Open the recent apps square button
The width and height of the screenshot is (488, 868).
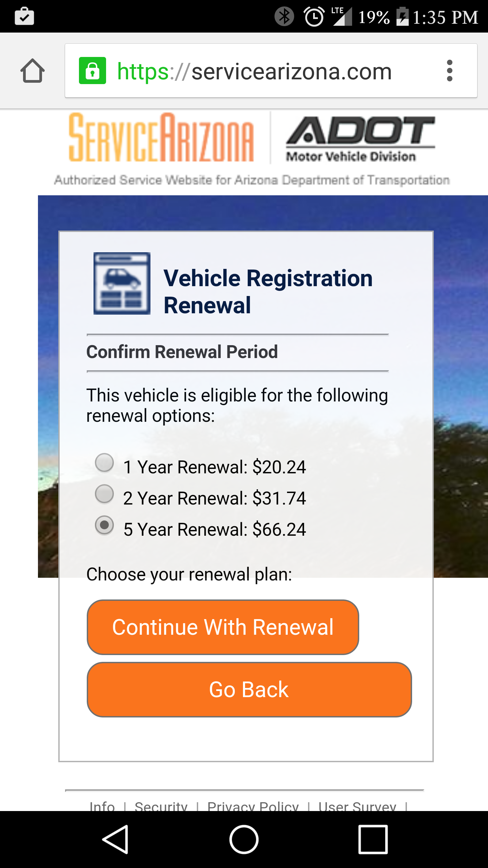coord(373,840)
